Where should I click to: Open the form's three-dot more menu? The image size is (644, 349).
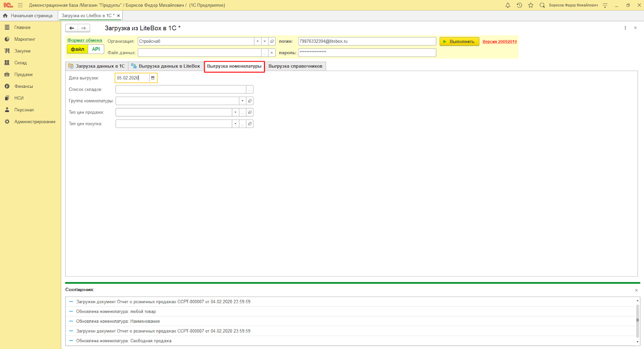pyautogui.click(x=625, y=28)
